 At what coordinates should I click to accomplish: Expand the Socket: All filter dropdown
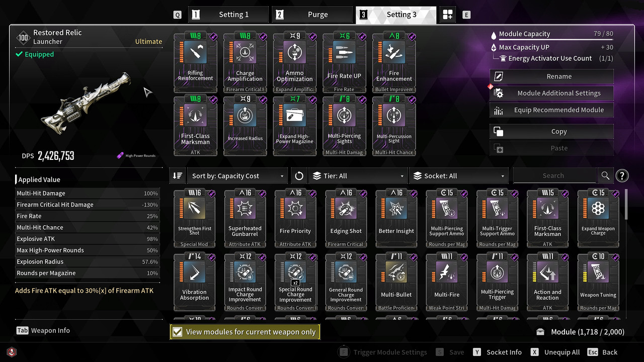(x=459, y=175)
